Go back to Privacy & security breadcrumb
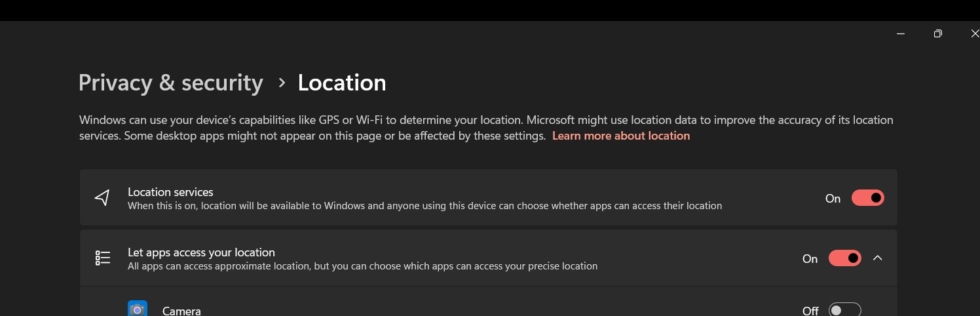The height and width of the screenshot is (316, 980). (170, 83)
